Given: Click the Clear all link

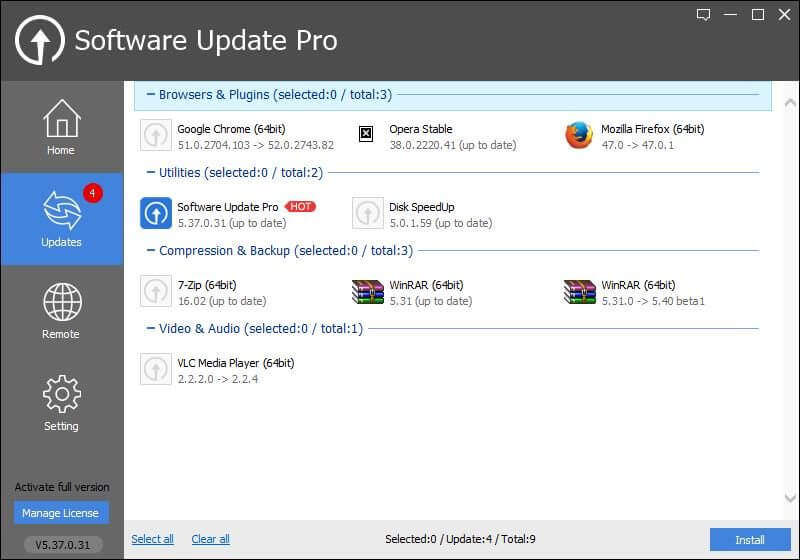Looking at the screenshot, I should 210,539.
